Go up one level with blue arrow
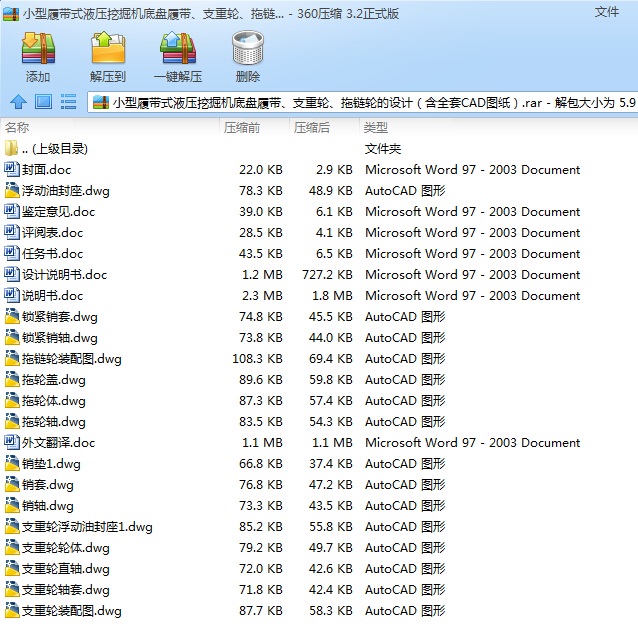The image size is (638, 640). pos(18,102)
